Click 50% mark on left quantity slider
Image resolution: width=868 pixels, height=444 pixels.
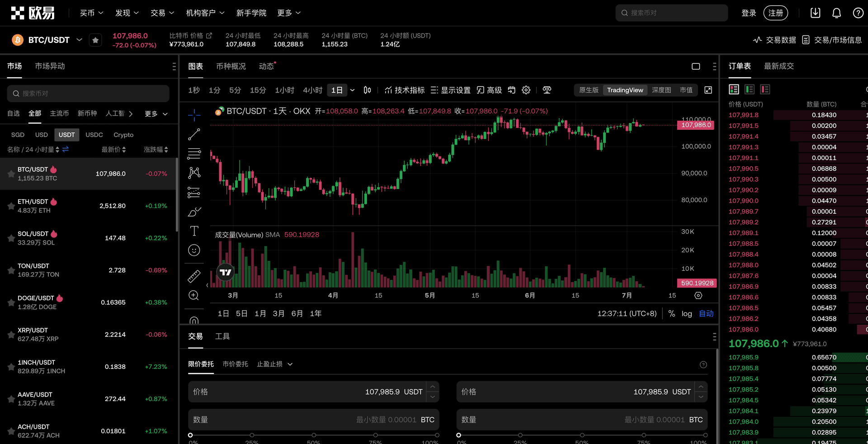pos(314,435)
